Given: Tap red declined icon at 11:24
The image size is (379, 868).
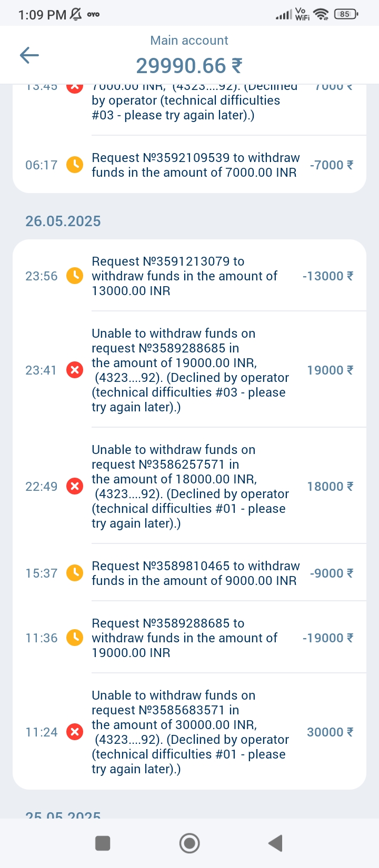Looking at the screenshot, I should [x=75, y=732].
